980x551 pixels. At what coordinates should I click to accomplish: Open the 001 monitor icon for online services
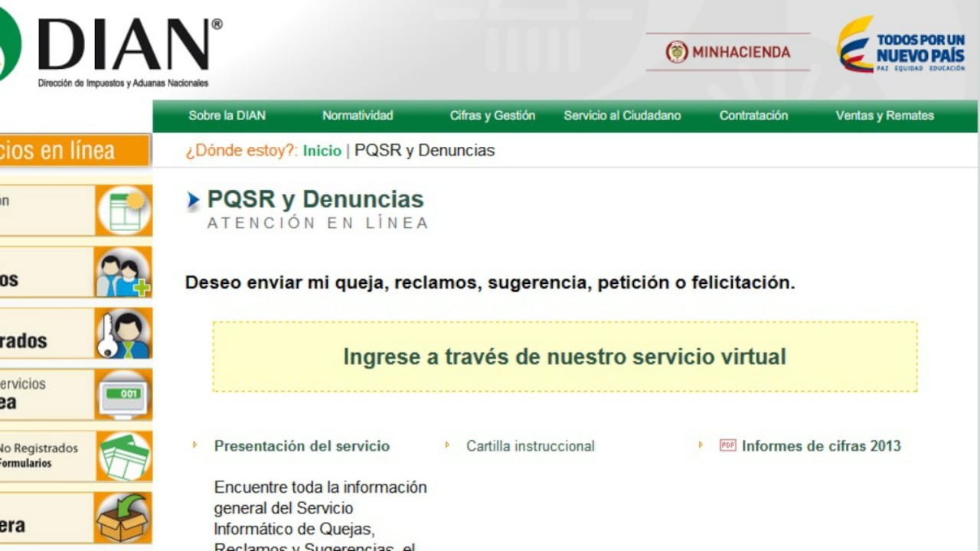point(122,394)
